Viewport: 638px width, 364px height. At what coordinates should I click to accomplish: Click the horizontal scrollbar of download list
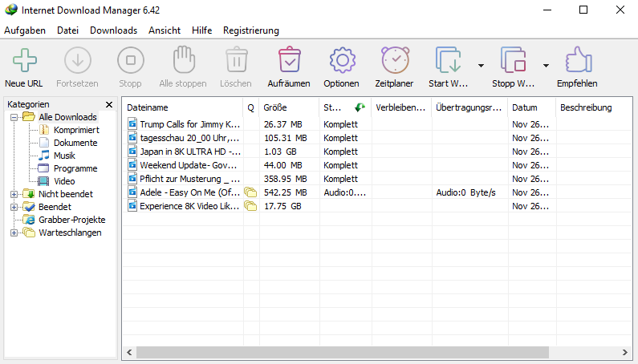(337, 353)
